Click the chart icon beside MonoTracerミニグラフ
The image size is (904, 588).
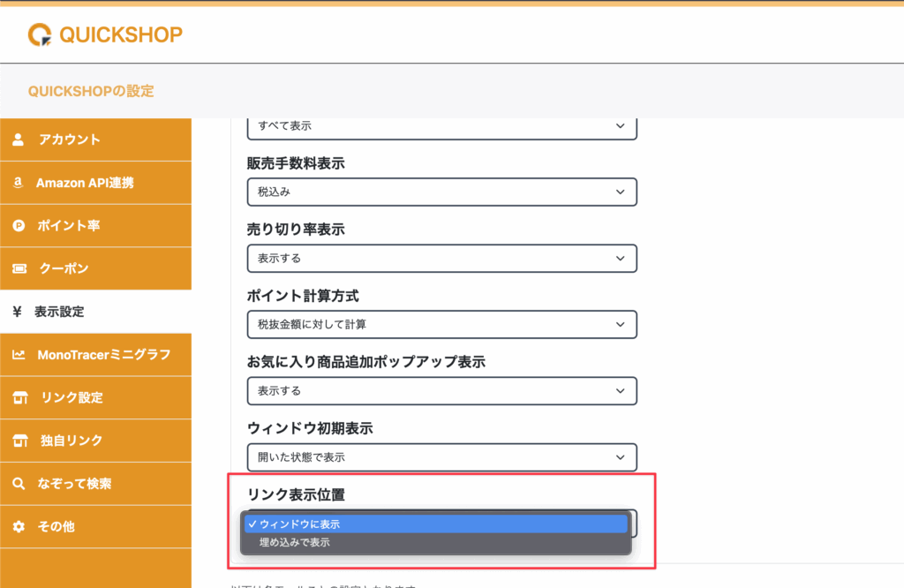click(x=19, y=355)
